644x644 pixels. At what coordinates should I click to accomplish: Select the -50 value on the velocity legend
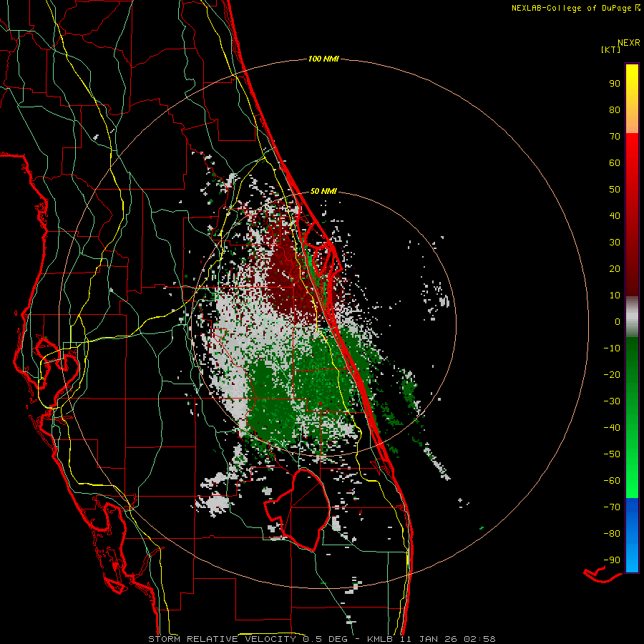point(612,454)
